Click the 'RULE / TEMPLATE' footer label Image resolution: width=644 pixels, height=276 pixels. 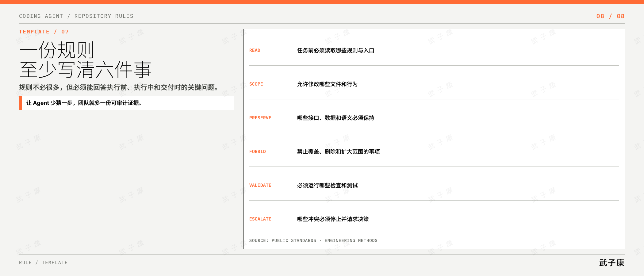[43, 263]
